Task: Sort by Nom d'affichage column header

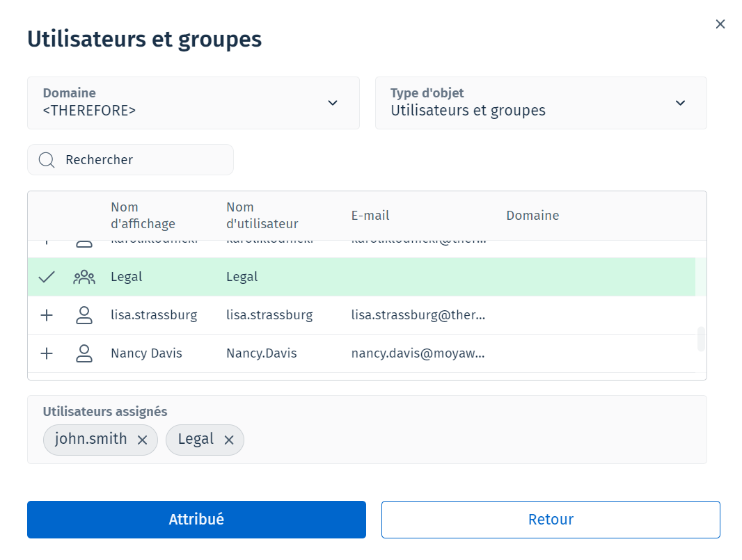Action: click(x=143, y=216)
